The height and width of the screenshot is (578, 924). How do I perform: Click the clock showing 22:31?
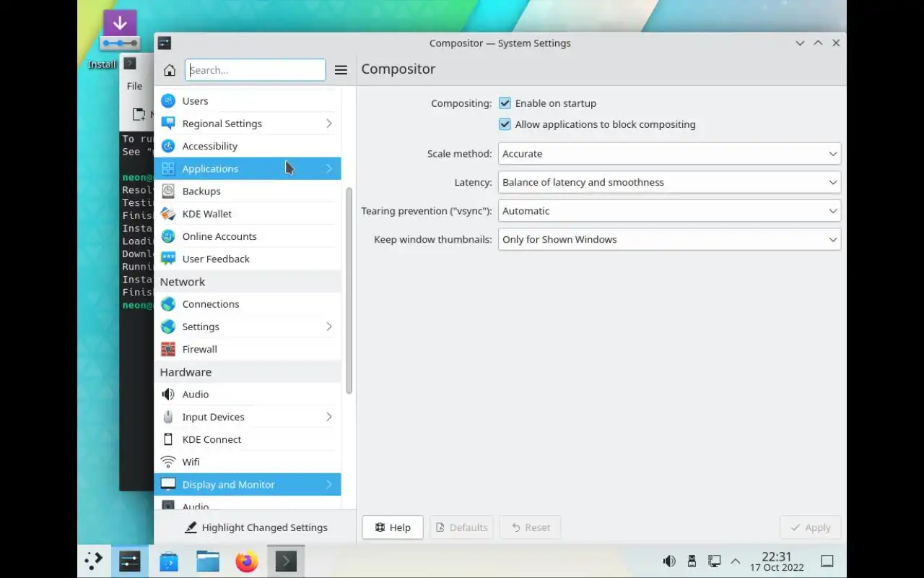pyautogui.click(x=777, y=561)
